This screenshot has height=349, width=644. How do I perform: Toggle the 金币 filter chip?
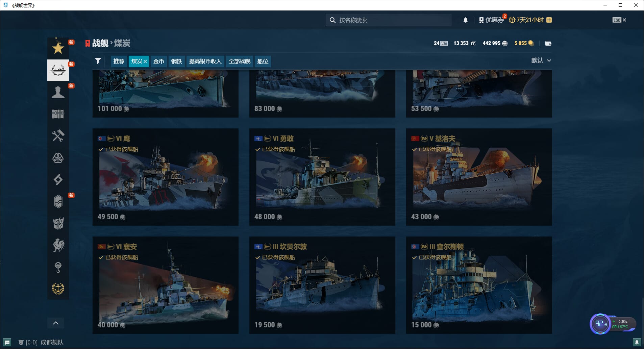click(x=158, y=61)
